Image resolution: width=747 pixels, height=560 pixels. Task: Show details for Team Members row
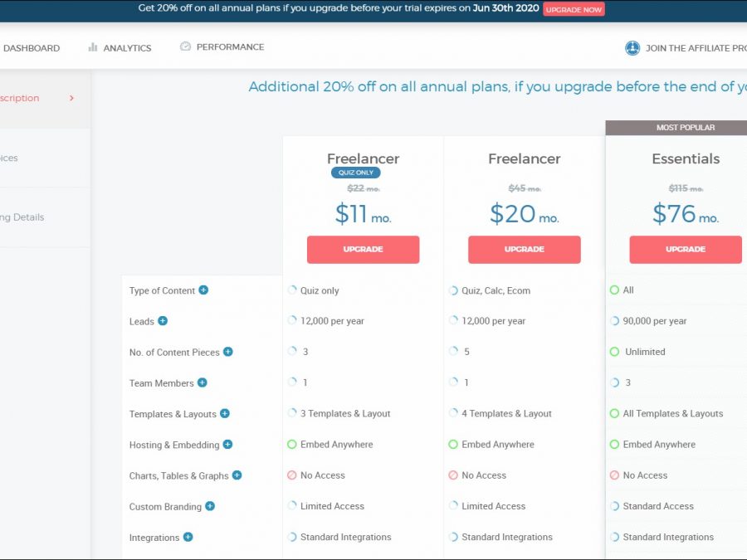pos(202,382)
